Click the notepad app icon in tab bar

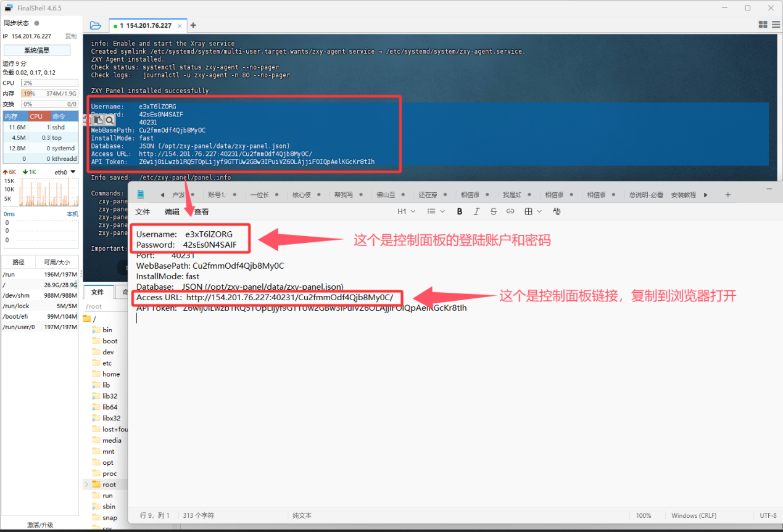coord(141,194)
